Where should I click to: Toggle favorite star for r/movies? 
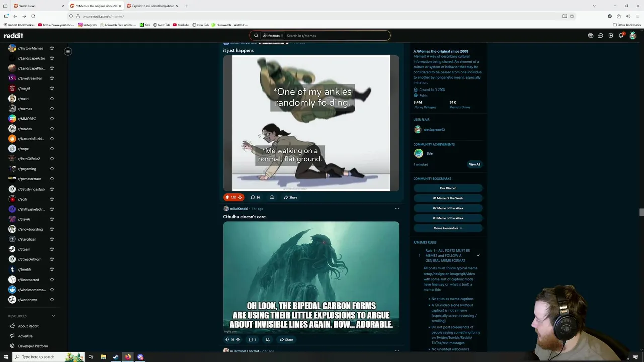point(52,129)
